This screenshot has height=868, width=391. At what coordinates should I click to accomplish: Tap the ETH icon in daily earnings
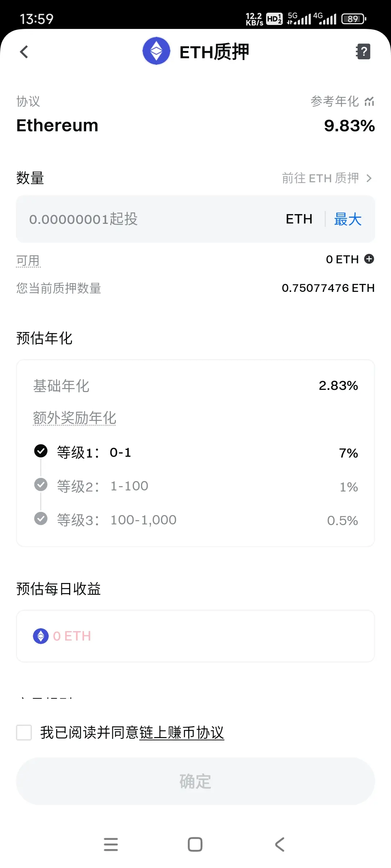coord(41,636)
